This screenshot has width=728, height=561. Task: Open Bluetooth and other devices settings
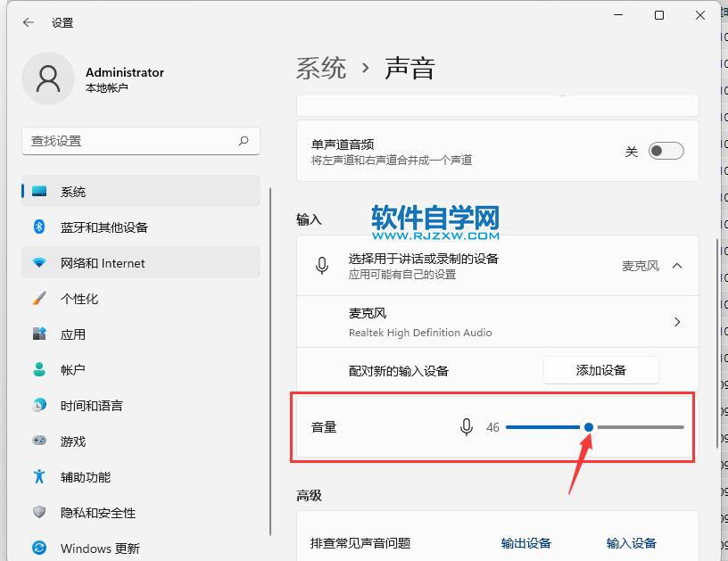[103, 227]
